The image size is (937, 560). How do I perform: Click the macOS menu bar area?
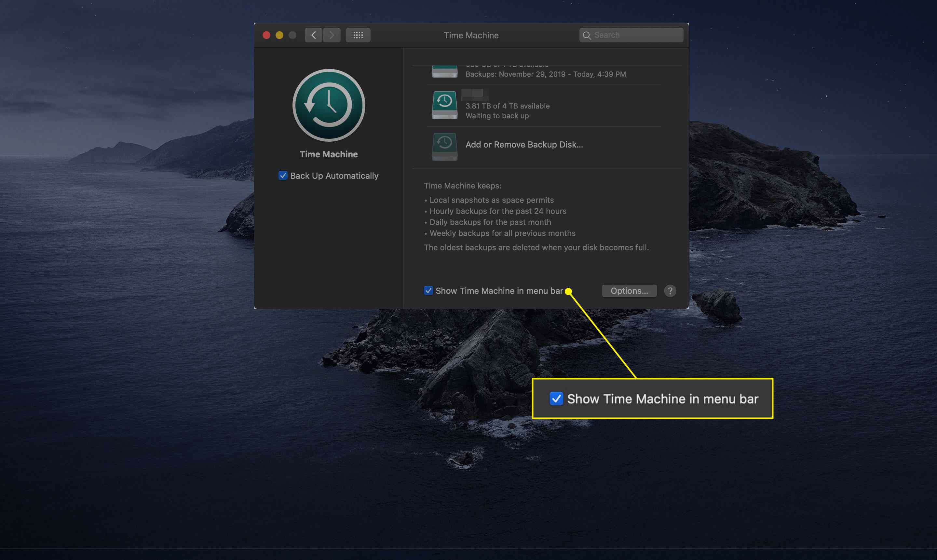468,7
